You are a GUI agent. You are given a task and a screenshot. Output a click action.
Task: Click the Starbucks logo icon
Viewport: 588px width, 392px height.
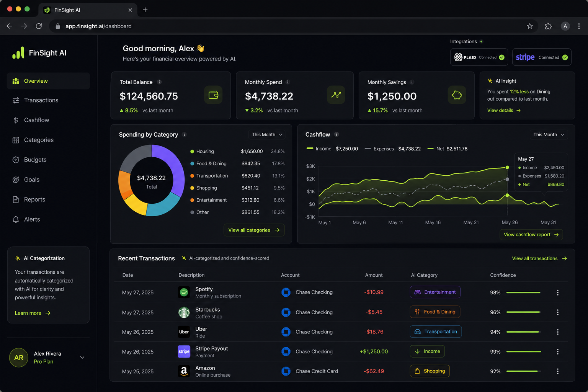coord(184,312)
